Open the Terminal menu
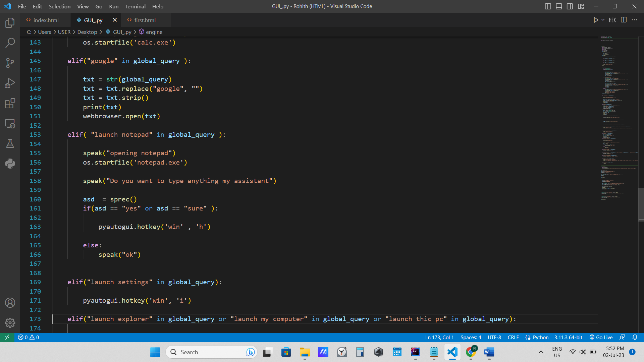This screenshot has width=644, height=362. point(135,6)
